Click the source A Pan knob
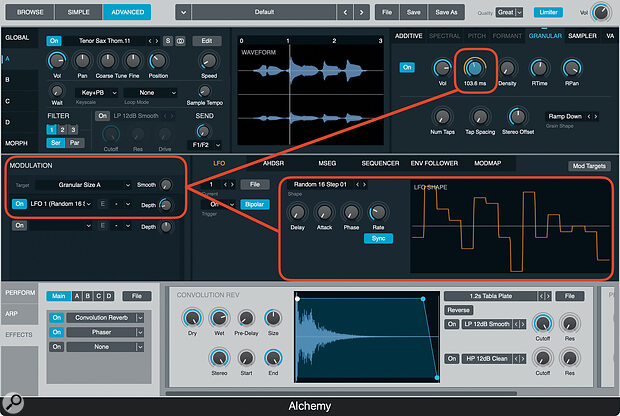The height and width of the screenshot is (416, 620). click(x=82, y=61)
